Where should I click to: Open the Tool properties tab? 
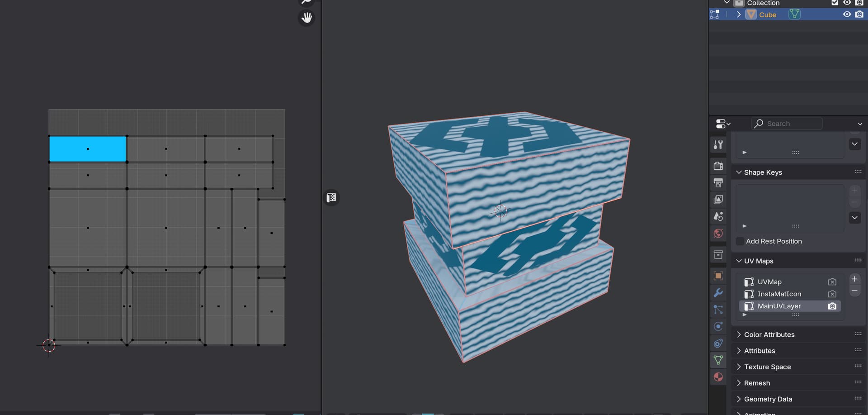[x=718, y=144]
